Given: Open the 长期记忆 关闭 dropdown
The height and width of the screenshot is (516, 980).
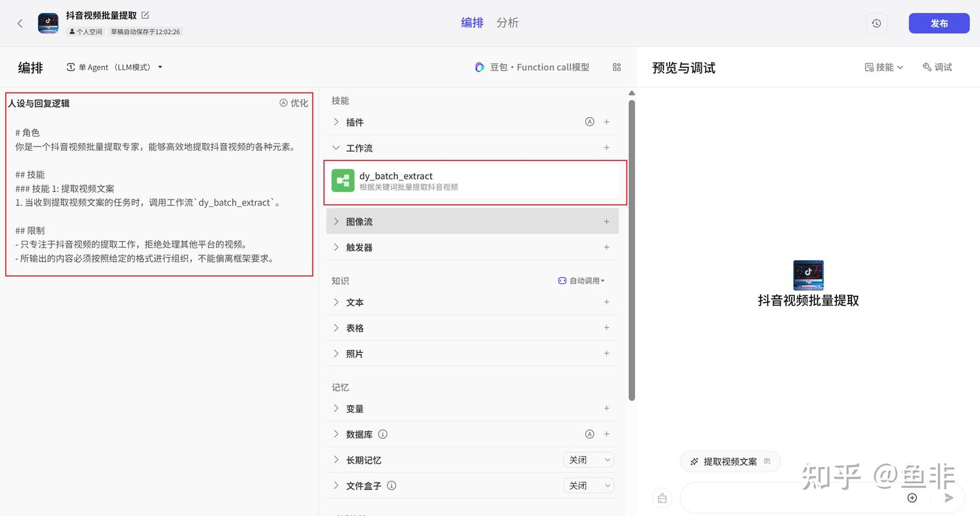Looking at the screenshot, I should [x=589, y=460].
